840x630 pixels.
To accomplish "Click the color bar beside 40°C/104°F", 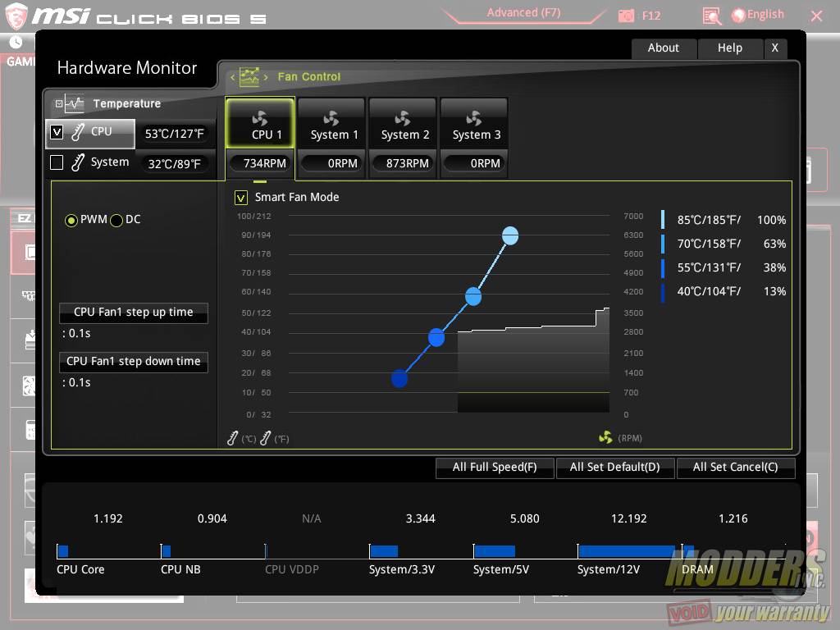I will tap(663, 293).
